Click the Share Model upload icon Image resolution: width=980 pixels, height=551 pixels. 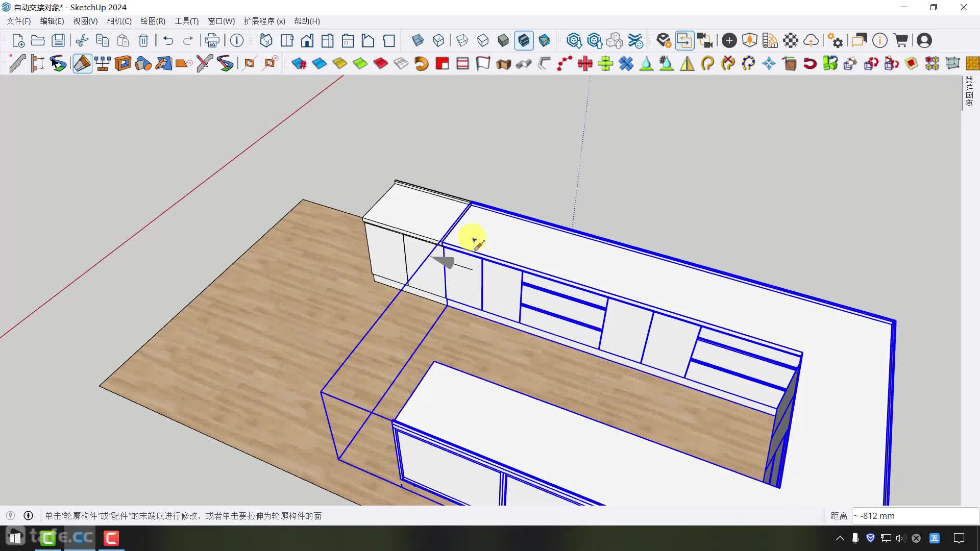click(x=595, y=40)
